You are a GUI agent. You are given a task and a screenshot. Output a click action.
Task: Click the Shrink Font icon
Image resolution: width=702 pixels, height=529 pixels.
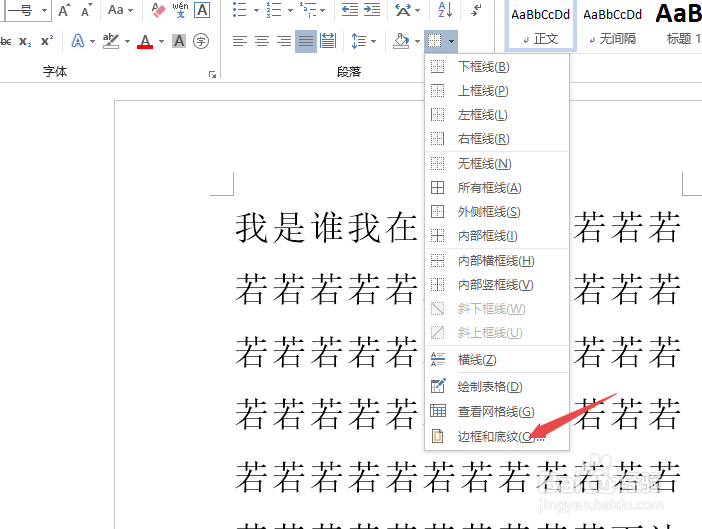pos(86,10)
